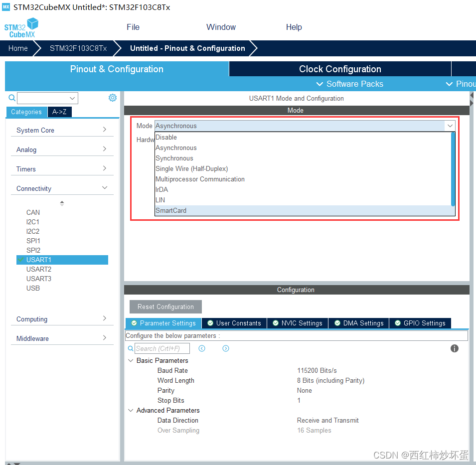476x465 pixels.
Task: Choose Single Wire (Half-Duplex) option
Action: click(x=303, y=169)
